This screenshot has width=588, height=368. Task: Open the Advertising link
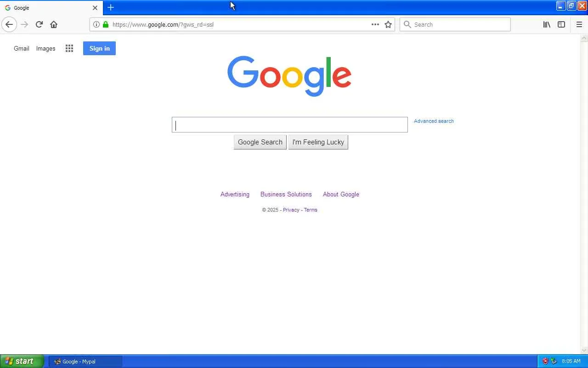[x=235, y=194]
